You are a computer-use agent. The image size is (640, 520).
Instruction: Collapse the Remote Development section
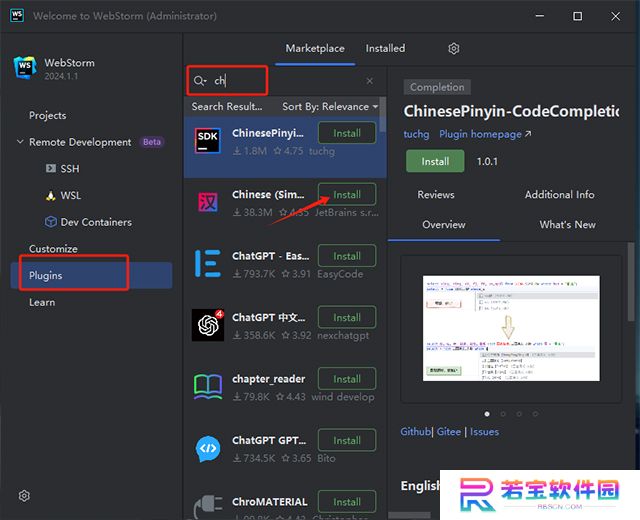(x=20, y=142)
